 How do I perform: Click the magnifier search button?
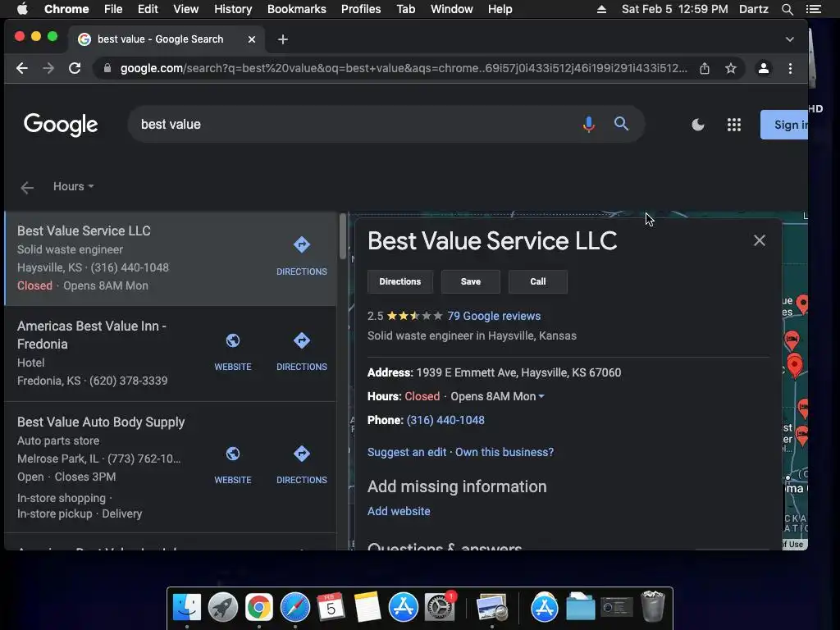621,124
